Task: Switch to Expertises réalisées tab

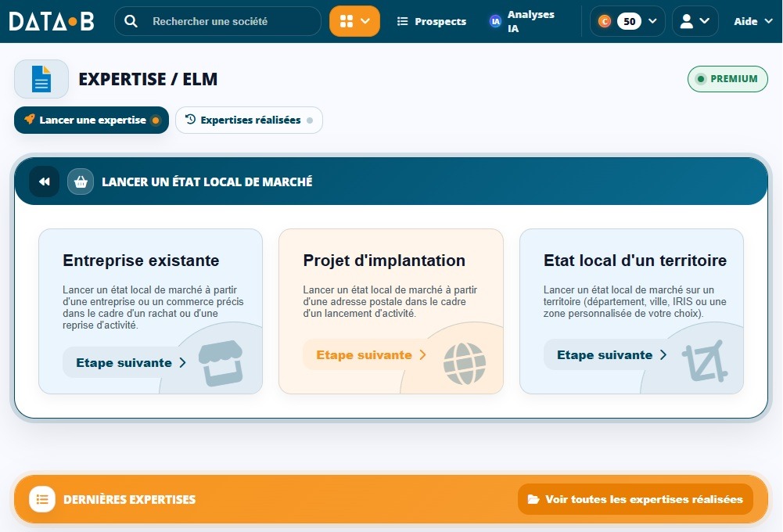Action: click(250, 120)
